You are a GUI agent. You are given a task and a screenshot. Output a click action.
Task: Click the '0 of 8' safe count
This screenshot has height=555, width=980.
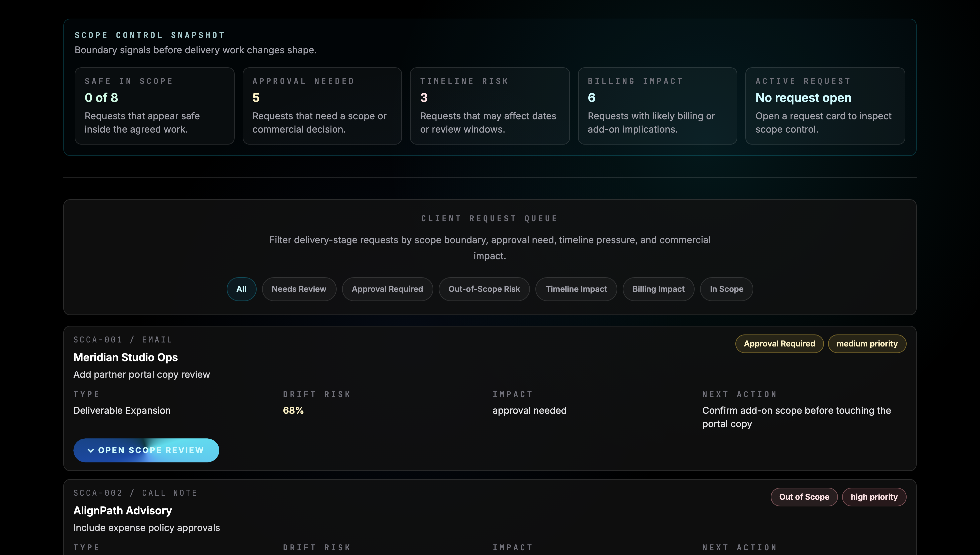click(101, 98)
